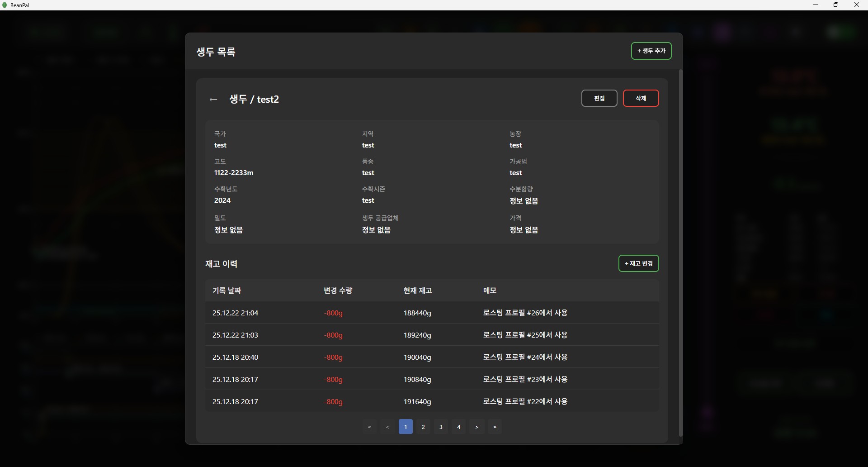Advance to next page with > icon
Image resolution: width=868 pixels, height=467 pixels.
[477, 427]
